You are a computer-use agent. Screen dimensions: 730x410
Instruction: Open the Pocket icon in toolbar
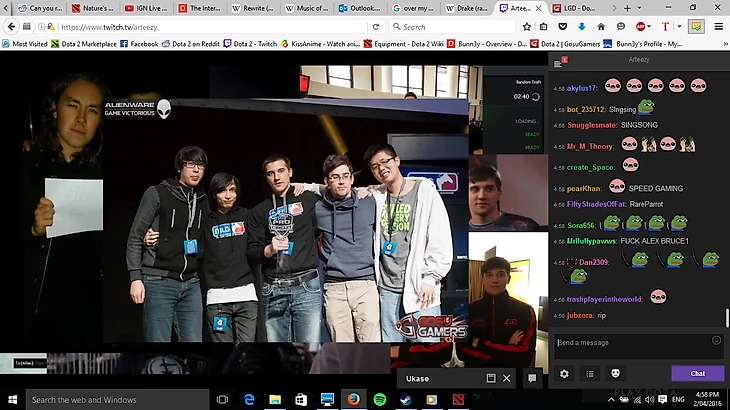point(562,27)
